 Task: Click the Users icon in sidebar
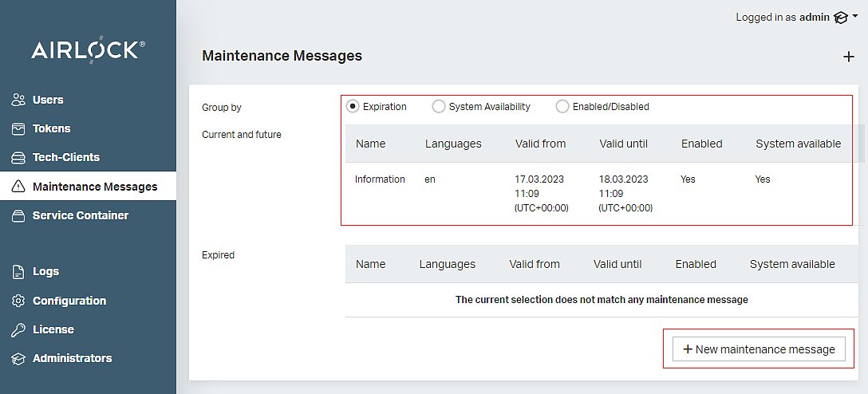pos(18,100)
